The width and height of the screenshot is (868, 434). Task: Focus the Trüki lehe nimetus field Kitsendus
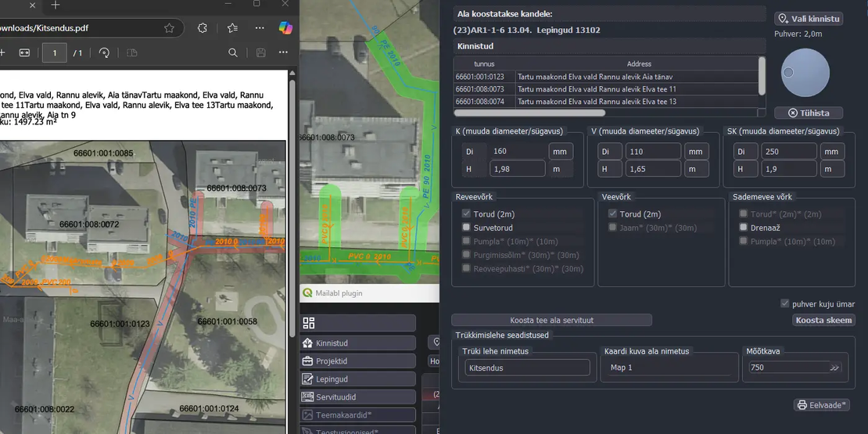(526, 368)
